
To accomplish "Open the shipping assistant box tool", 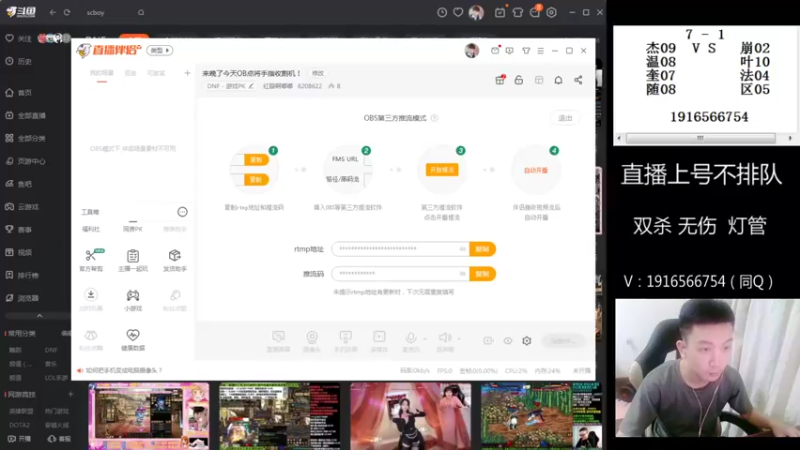I will (174, 259).
